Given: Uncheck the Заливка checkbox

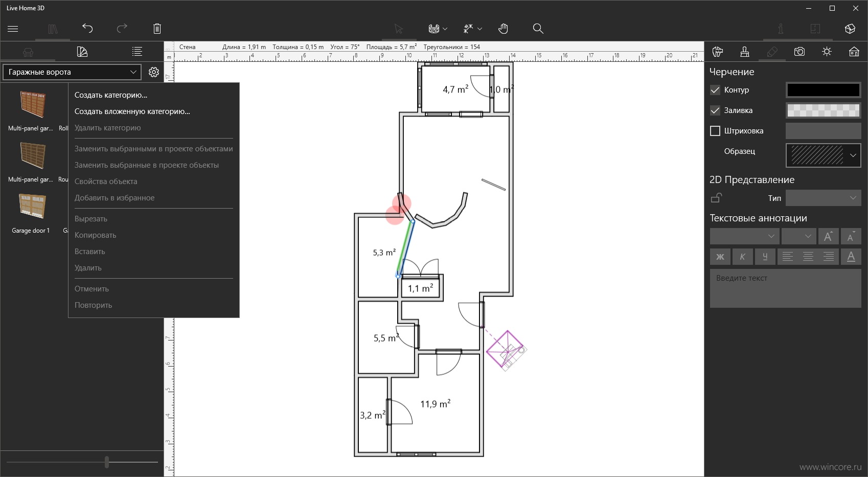Looking at the screenshot, I should (715, 110).
